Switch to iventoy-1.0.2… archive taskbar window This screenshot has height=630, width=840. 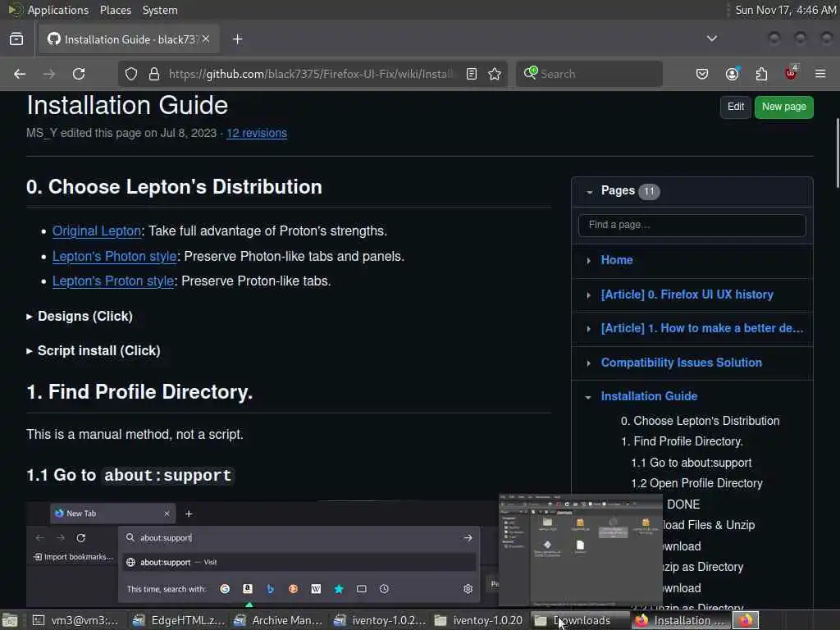click(x=380, y=620)
